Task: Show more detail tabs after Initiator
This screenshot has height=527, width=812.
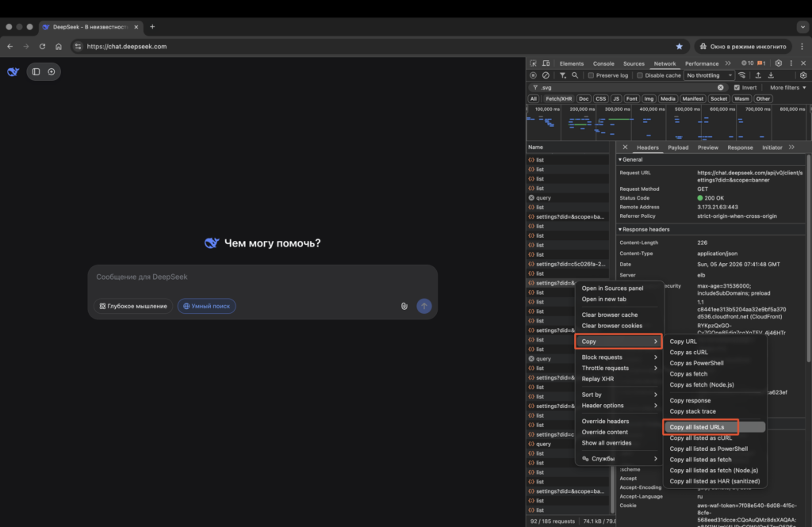Action: point(791,147)
